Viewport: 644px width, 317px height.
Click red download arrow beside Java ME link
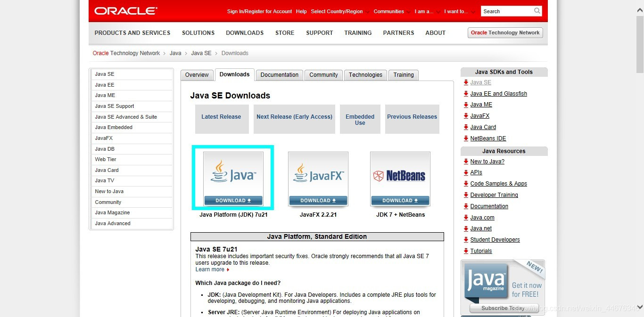pyautogui.click(x=466, y=105)
